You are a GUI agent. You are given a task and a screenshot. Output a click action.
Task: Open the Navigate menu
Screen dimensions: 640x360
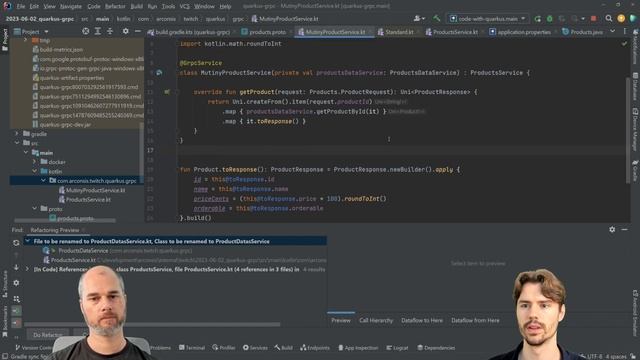[71, 7]
